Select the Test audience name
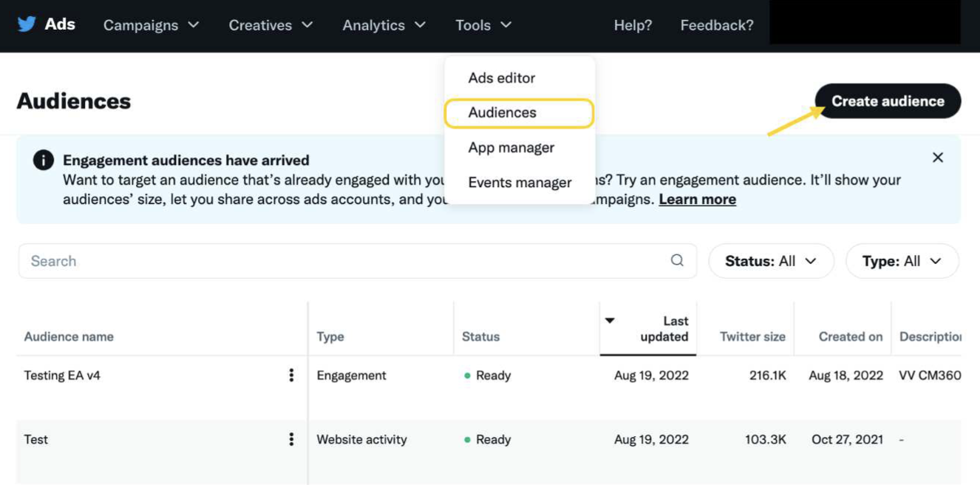The height and width of the screenshot is (485, 980). coord(35,439)
